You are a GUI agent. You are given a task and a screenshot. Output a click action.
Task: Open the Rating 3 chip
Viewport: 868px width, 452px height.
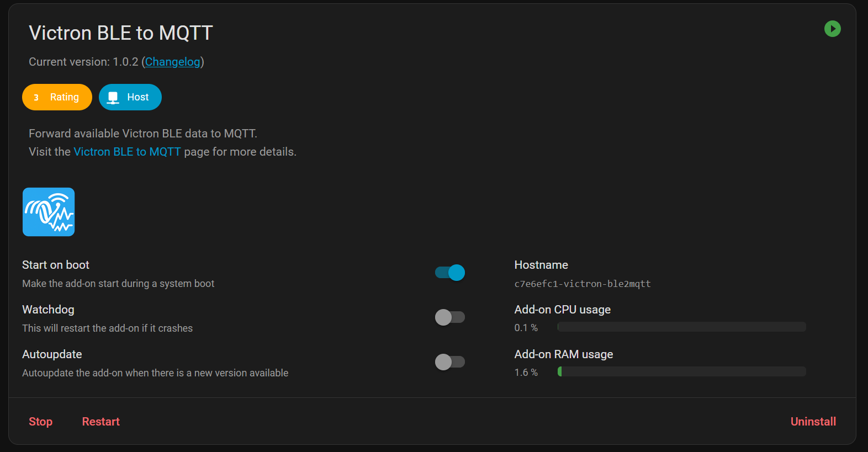pos(57,97)
